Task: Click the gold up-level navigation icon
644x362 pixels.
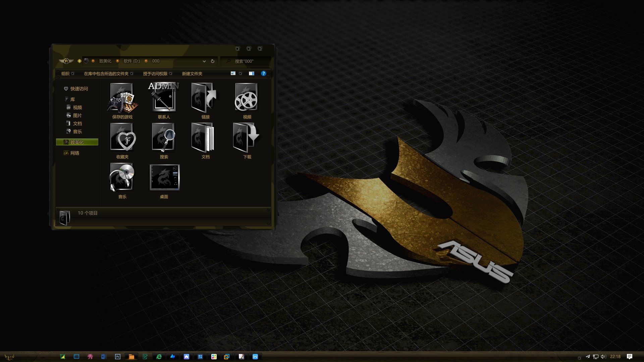Action: click(79, 61)
